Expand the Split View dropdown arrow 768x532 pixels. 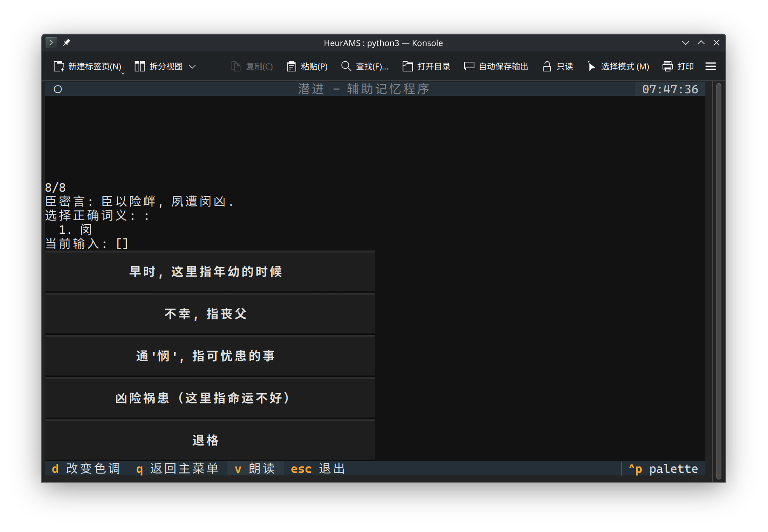click(193, 66)
